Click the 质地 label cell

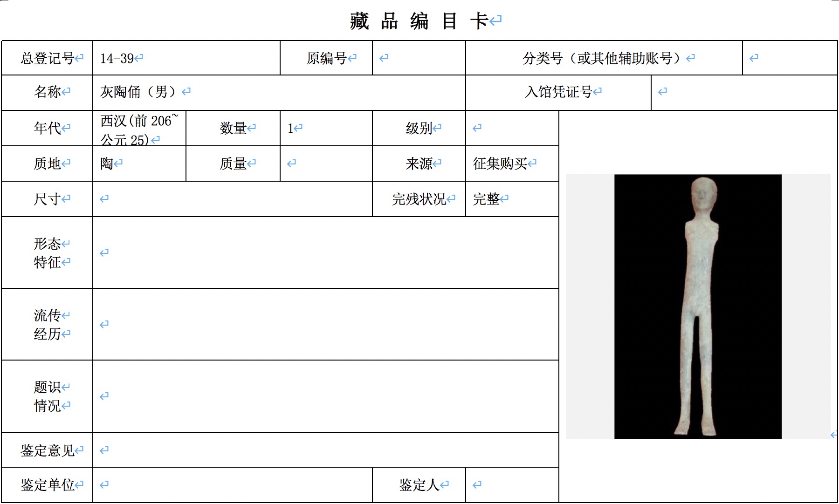pos(47,163)
